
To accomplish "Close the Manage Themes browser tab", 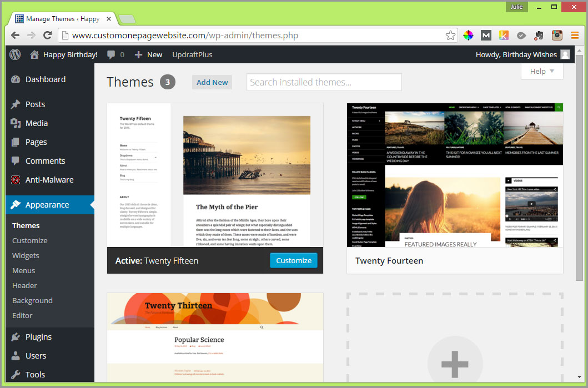I will click(x=109, y=19).
